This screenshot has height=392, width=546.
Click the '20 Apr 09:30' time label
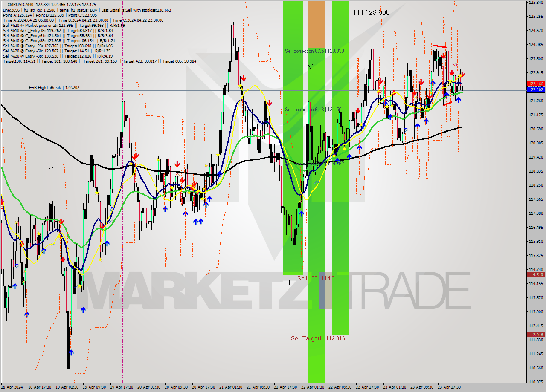[176, 387]
